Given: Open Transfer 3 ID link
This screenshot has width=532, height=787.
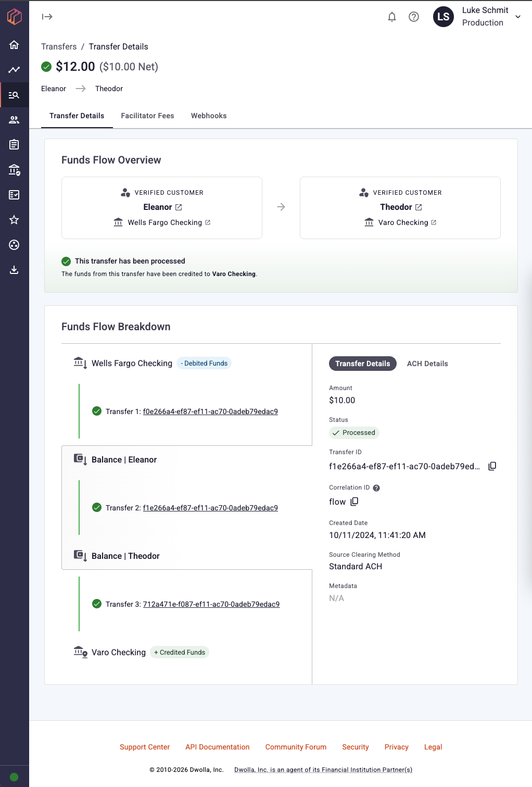Looking at the screenshot, I should [x=211, y=604].
